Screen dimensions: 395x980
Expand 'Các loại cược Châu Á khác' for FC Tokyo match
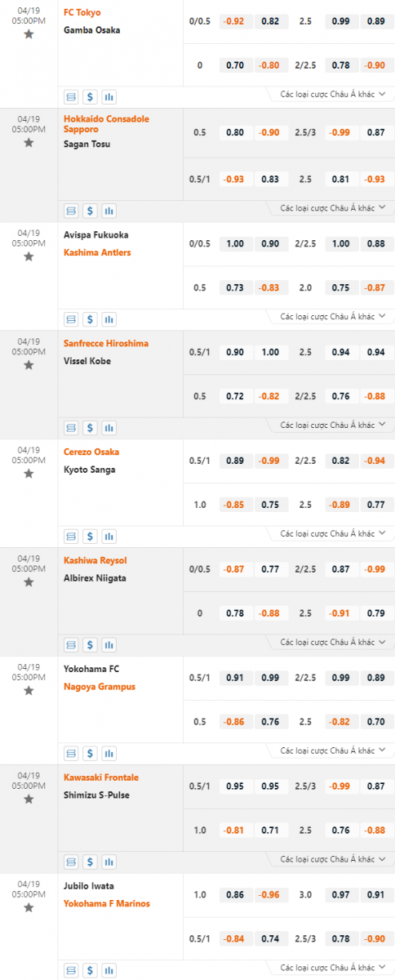[x=332, y=95]
